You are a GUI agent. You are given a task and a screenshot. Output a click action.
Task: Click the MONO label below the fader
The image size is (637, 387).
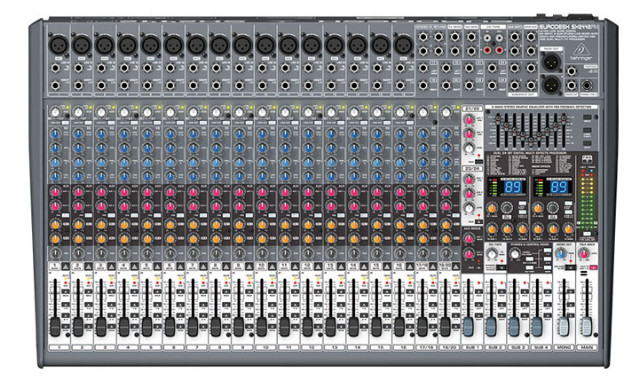(x=564, y=348)
